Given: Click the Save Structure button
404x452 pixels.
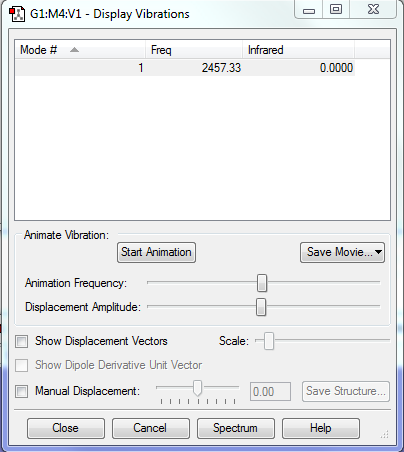Looking at the screenshot, I should pyautogui.click(x=346, y=391).
